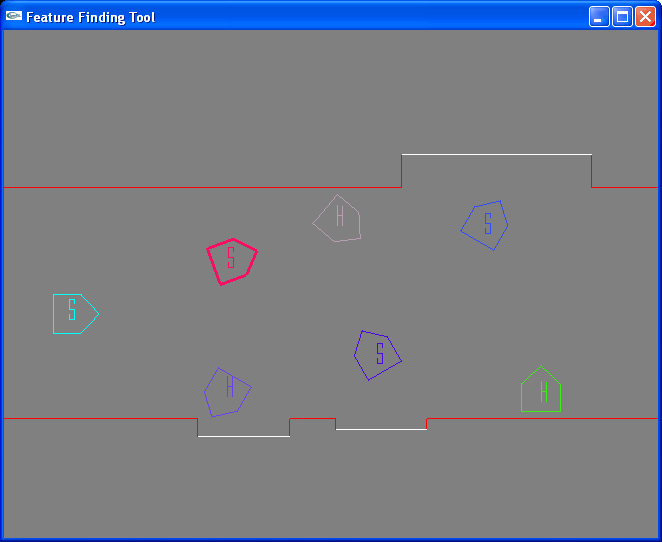Select the pale pink H pentagon
The image size is (662, 542).
tap(337, 218)
